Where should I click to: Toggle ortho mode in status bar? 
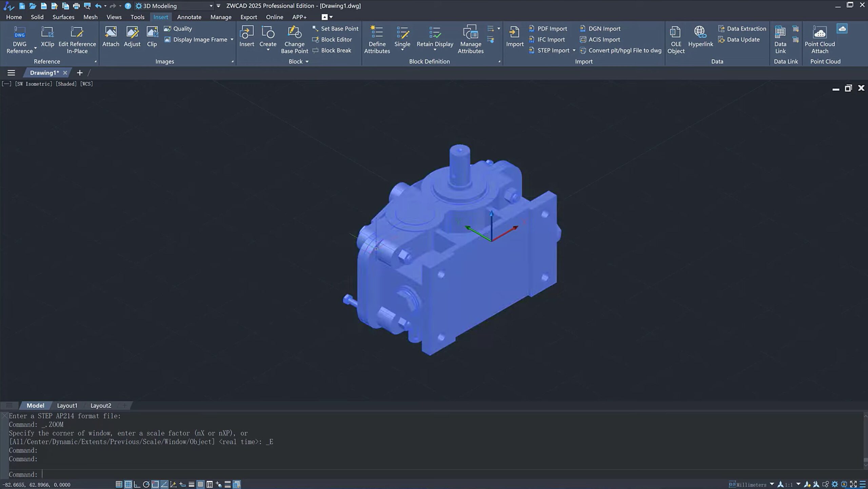[x=137, y=484]
